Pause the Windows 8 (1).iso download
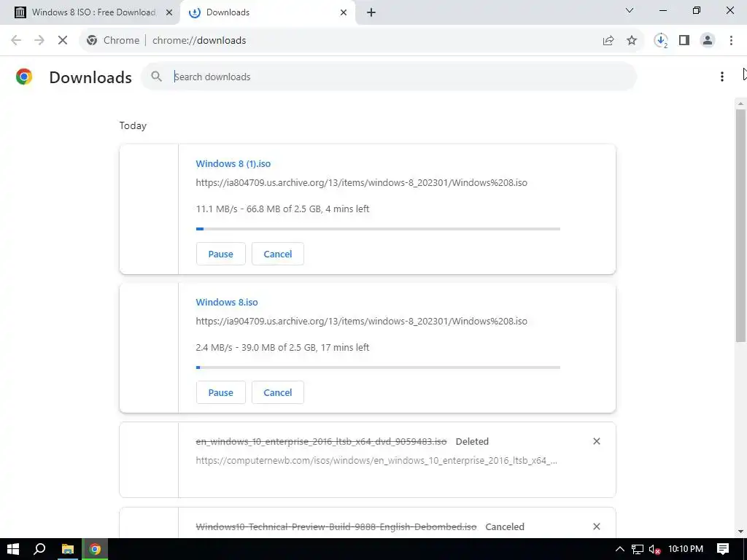Screen dimensions: 747x560 [x=220, y=254]
